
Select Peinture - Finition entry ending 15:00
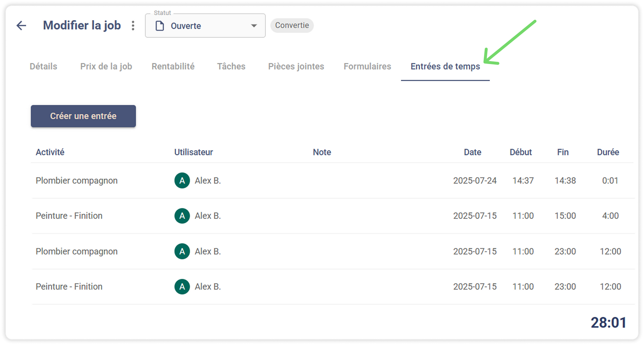pyautogui.click(x=333, y=216)
